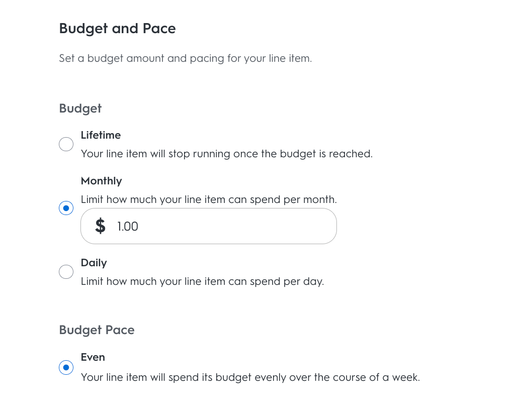Focus the monthly budget amount input box
Viewport: 524px width, 420px height.
[221, 226]
